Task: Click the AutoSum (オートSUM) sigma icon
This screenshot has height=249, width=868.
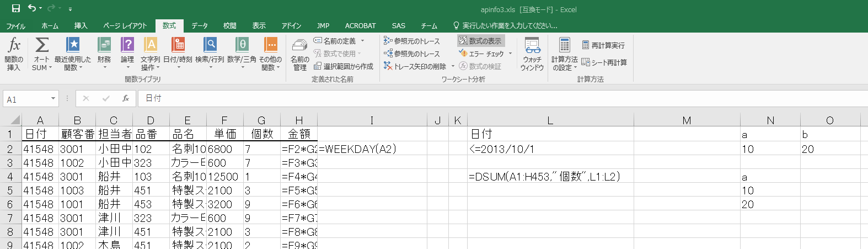Action: pos(42,45)
